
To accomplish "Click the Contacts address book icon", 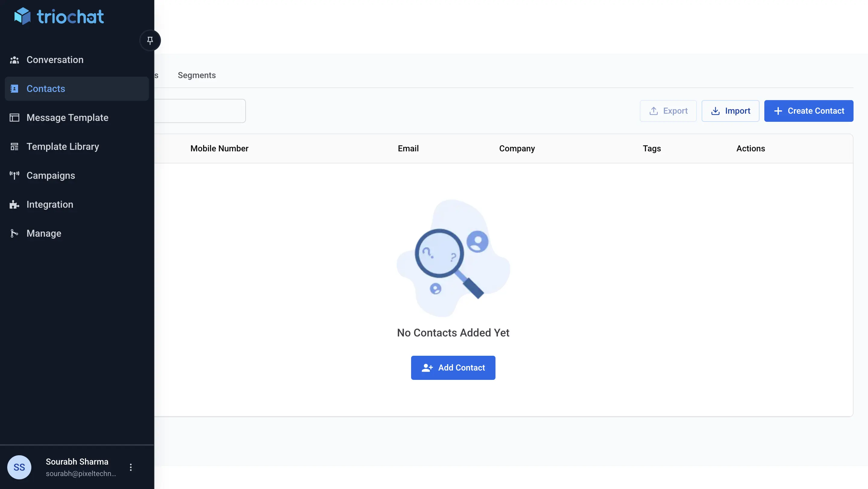I will (x=14, y=89).
